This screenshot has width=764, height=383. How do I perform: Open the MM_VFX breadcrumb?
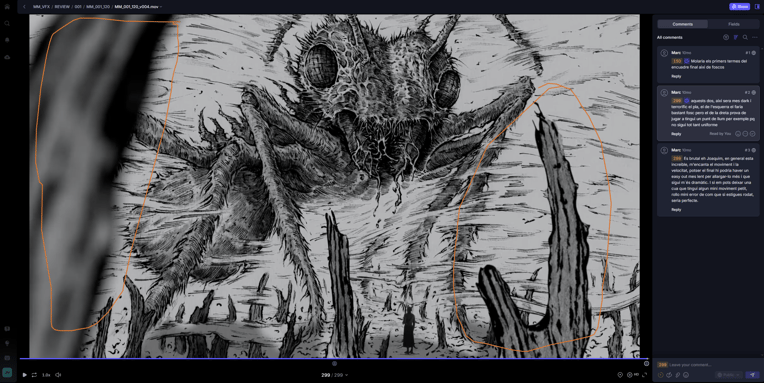(x=41, y=7)
